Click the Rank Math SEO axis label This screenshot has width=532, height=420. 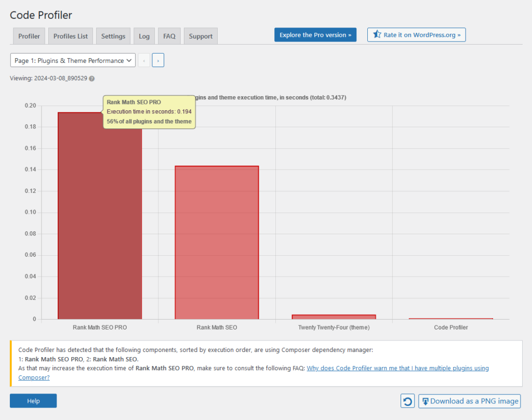tap(217, 327)
